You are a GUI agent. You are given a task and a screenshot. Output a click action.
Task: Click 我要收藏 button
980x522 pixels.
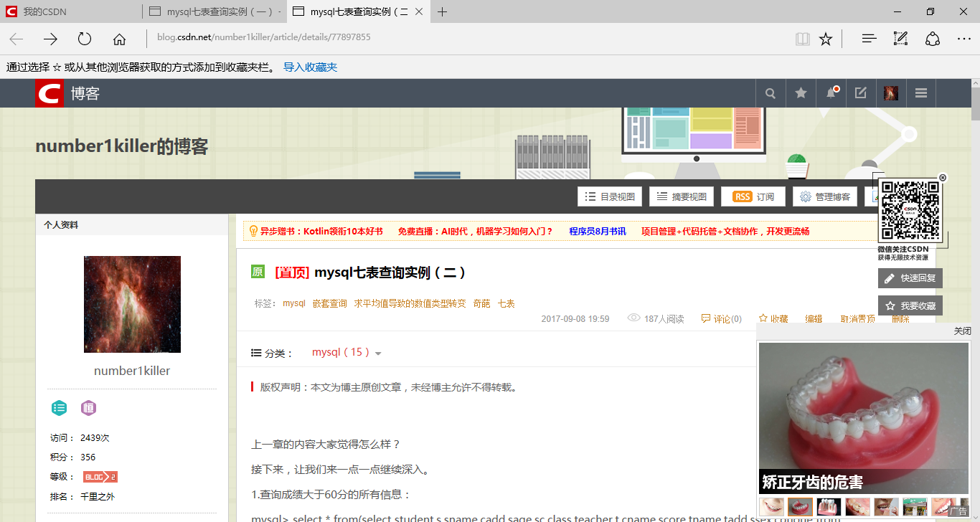point(910,305)
